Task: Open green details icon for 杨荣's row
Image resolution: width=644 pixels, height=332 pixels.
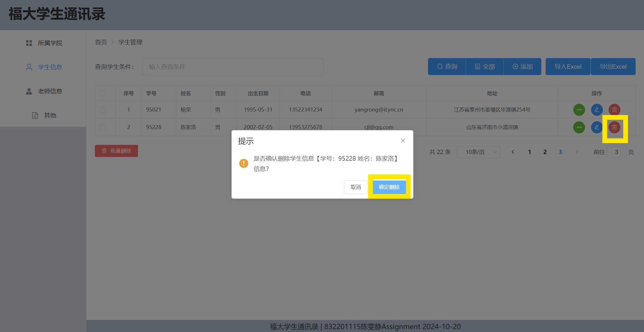Action: 579,110
